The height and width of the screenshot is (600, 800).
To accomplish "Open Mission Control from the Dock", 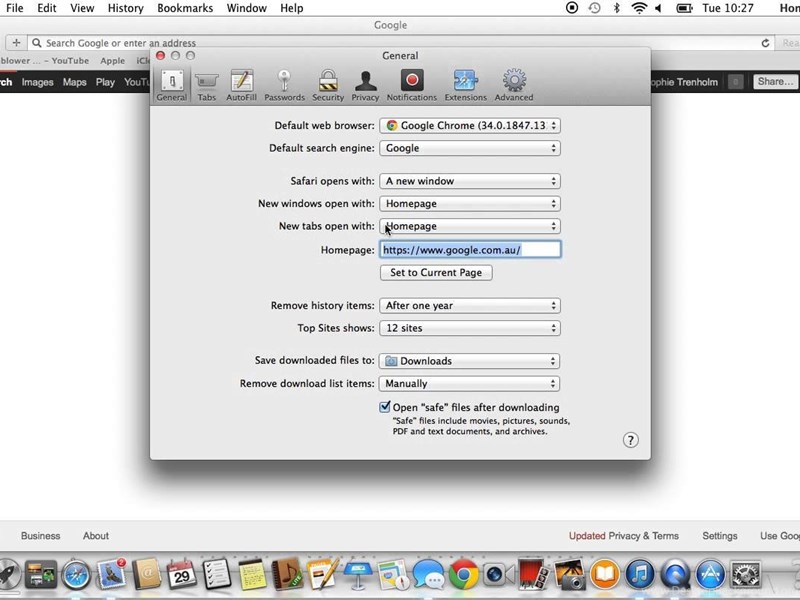I will tap(41, 574).
